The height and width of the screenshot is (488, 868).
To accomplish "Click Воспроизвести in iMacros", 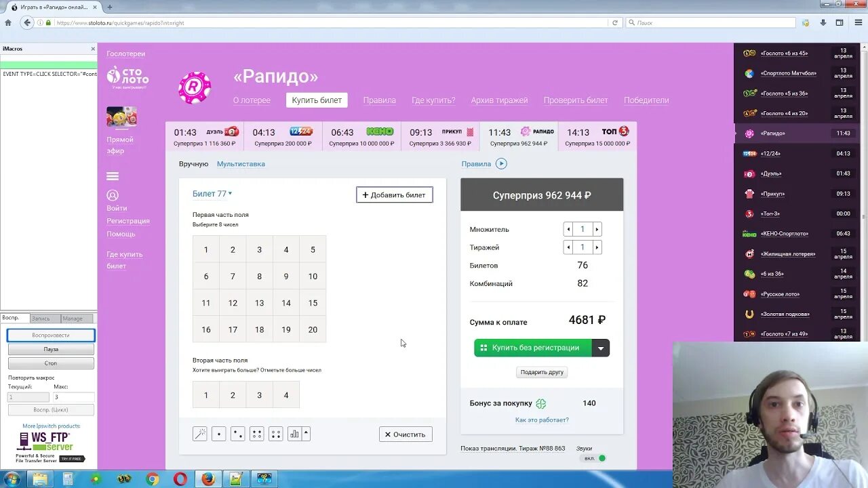I will point(51,335).
